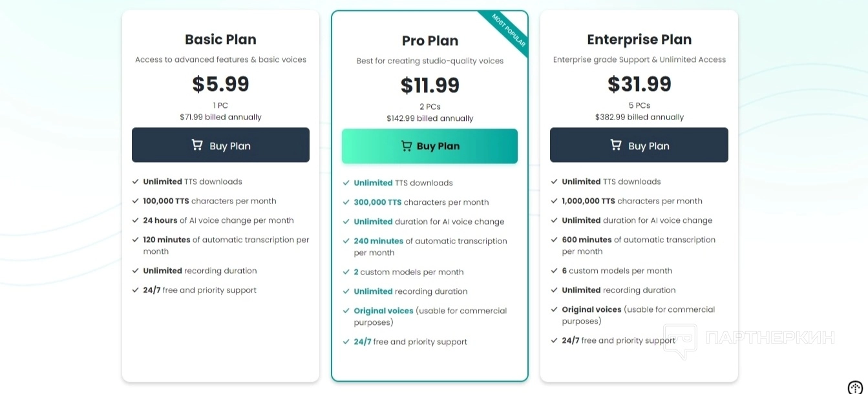Viewport: 868px width, 394px height.
Task: Click the Partnerkin speech-bubble watermark logo
Action: click(680, 340)
